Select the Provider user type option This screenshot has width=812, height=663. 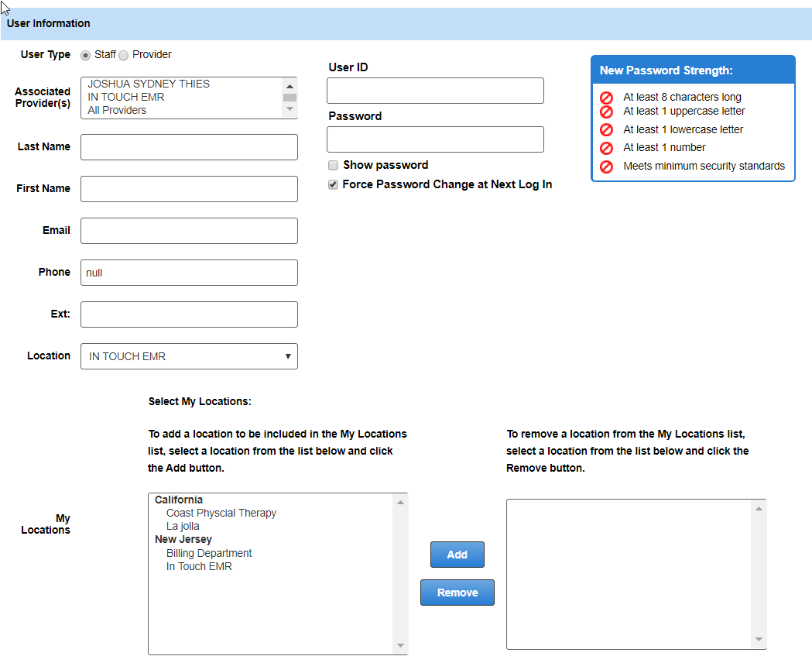pos(123,55)
